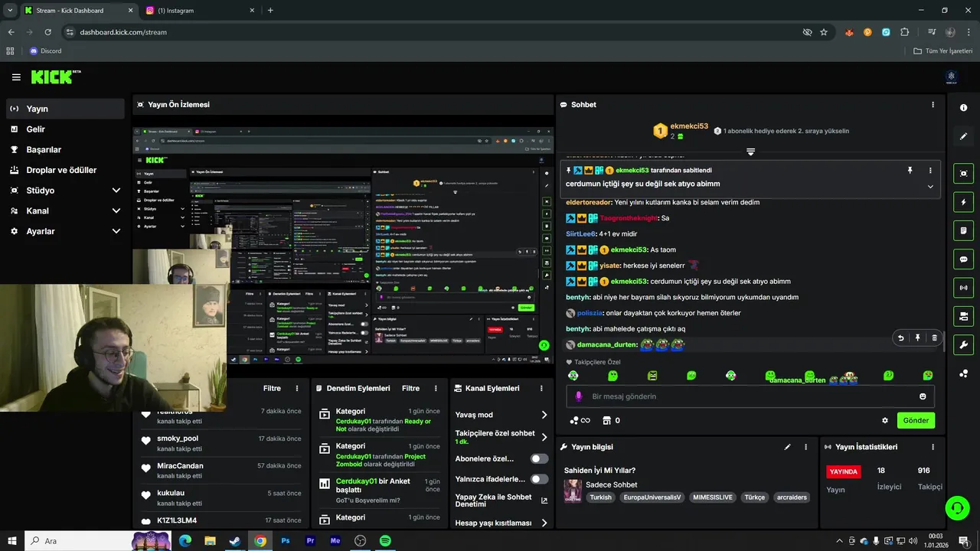This screenshot has height=551, width=980.
Task: Open Yayın İstatistikleri three-dot menu
Action: coord(933,447)
